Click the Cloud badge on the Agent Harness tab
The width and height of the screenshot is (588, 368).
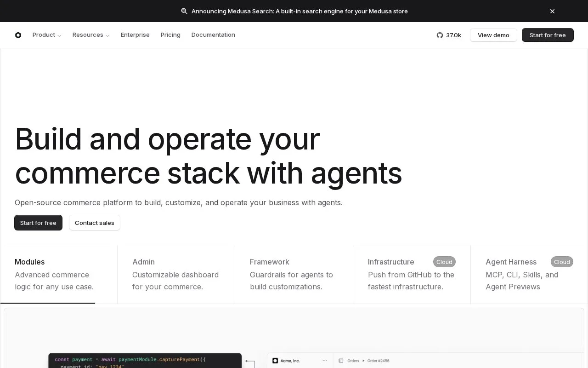pos(562,262)
